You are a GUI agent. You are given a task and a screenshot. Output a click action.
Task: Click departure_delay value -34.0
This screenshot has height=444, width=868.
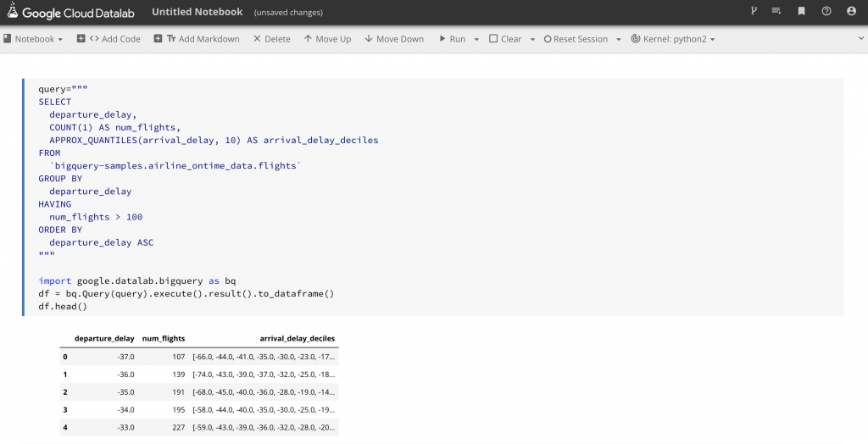pyautogui.click(x=125, y=409)
